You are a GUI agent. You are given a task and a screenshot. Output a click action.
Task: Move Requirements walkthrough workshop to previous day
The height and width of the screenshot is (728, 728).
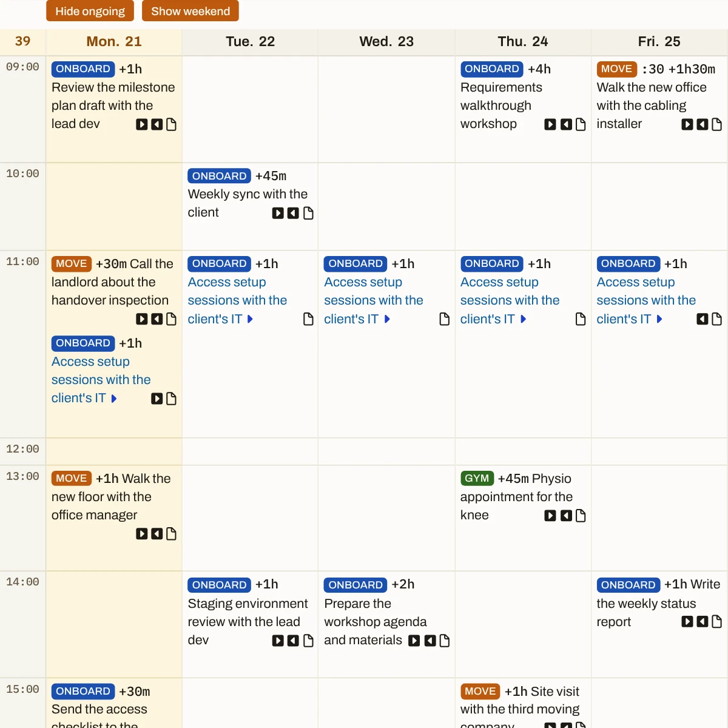coord(566,124)
